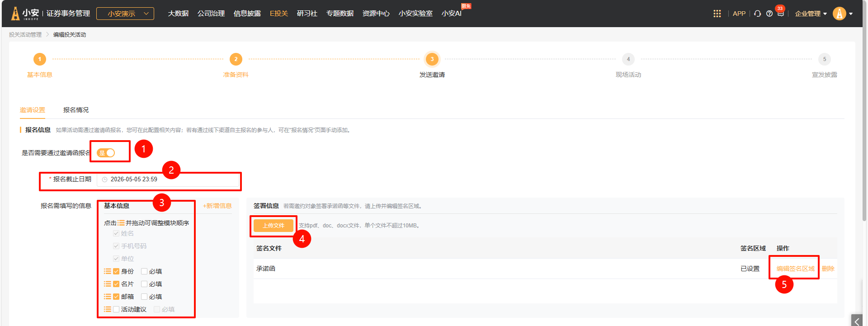Viewport: 868px width, 326px height.
Task: Open customer service headset icon
Action: [758, 14]
